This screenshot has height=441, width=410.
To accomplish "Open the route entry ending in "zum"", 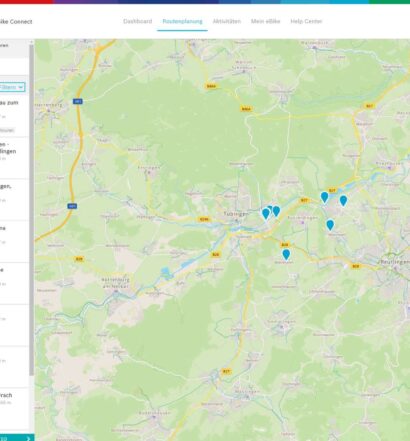I will (x=14, y=116).
